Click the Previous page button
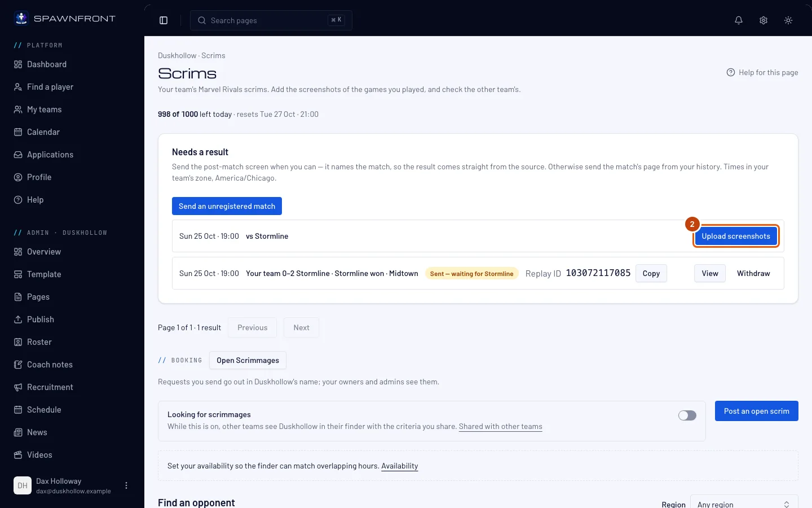Image resolution: width=812 pixels, height=508 pixels. click(x=252, y=327)
